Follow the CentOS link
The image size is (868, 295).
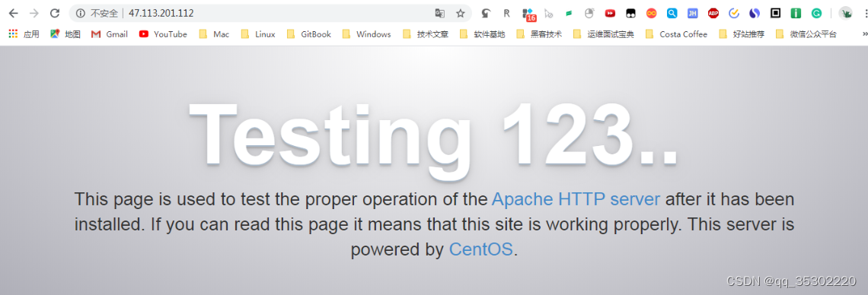click(x=481, y=249)
